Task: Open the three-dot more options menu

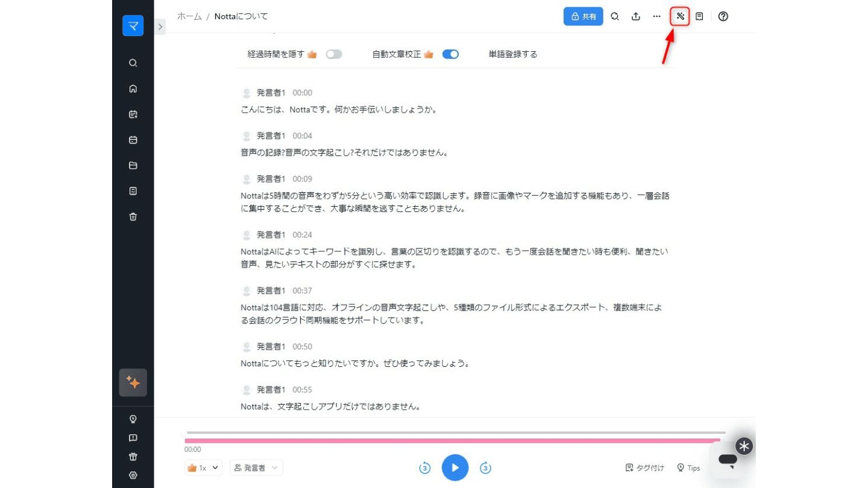Action: pyautogui.click(x=656, y=16)
